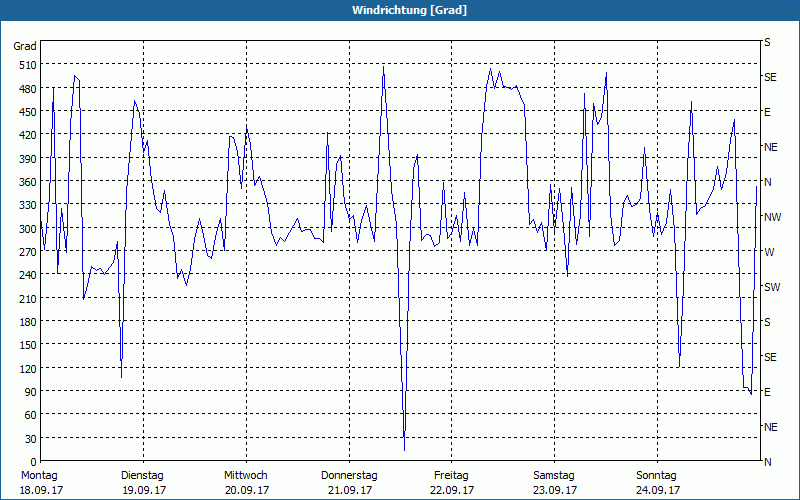Select the 150 tick label
Image resolution: width=800 pixels, height=500 pixels.
pyautogui.click(x=28, y=345)
